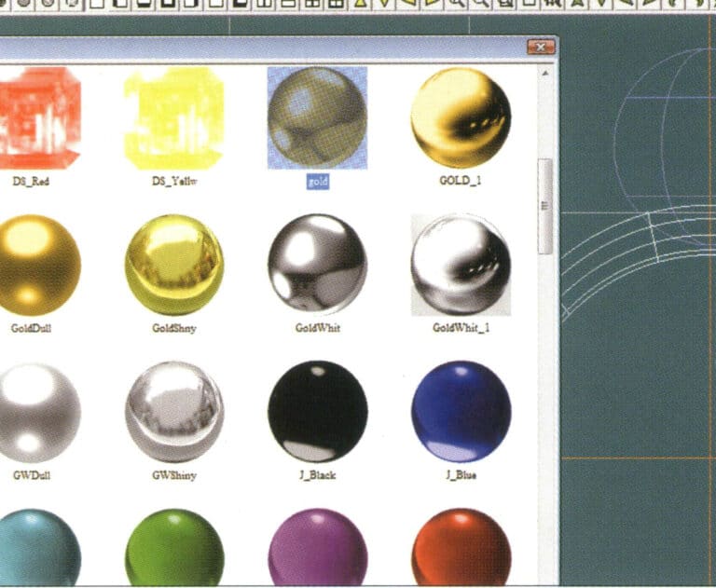
Task: Pick the GoldDull material sphere
Action: coord(40,266)
